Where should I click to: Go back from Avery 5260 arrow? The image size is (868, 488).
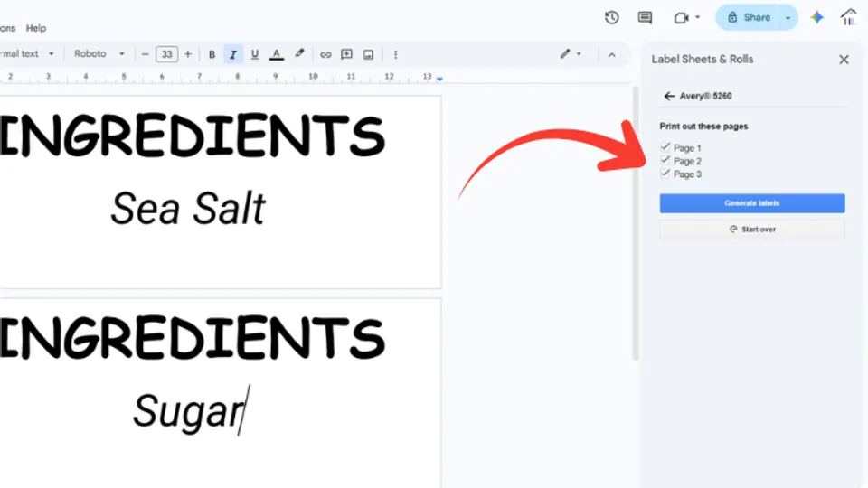(669, 97)
